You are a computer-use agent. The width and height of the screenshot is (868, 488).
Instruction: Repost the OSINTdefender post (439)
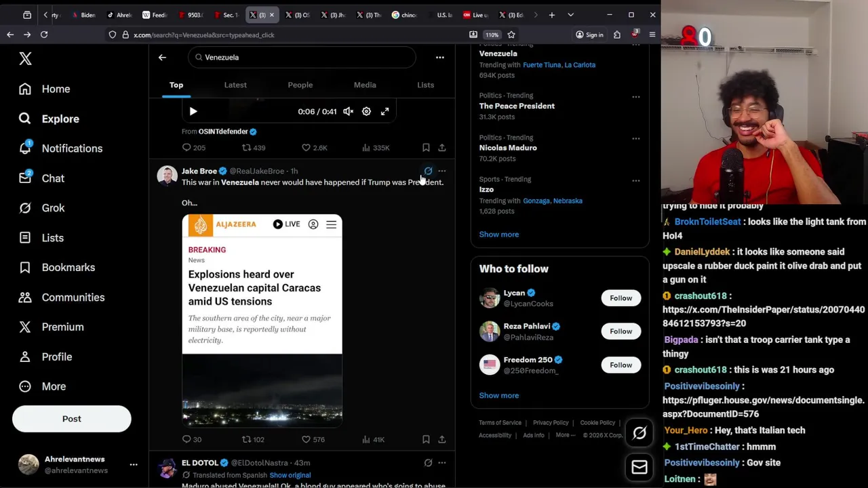pyautogui.click(x=254, y=148)
